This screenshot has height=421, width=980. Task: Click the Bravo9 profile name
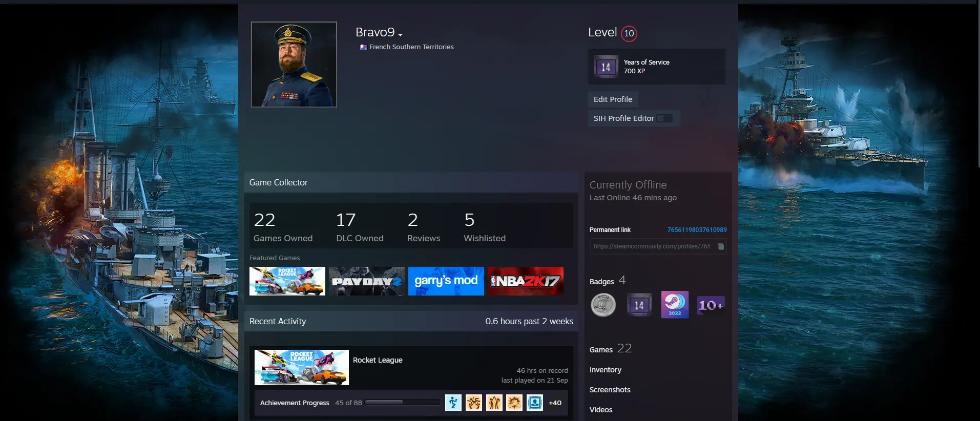pyautogui.click(x=375, y=32)
